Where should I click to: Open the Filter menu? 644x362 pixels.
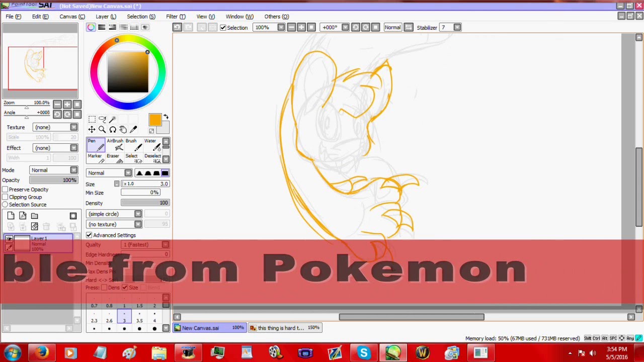click(x=176, y=17)
